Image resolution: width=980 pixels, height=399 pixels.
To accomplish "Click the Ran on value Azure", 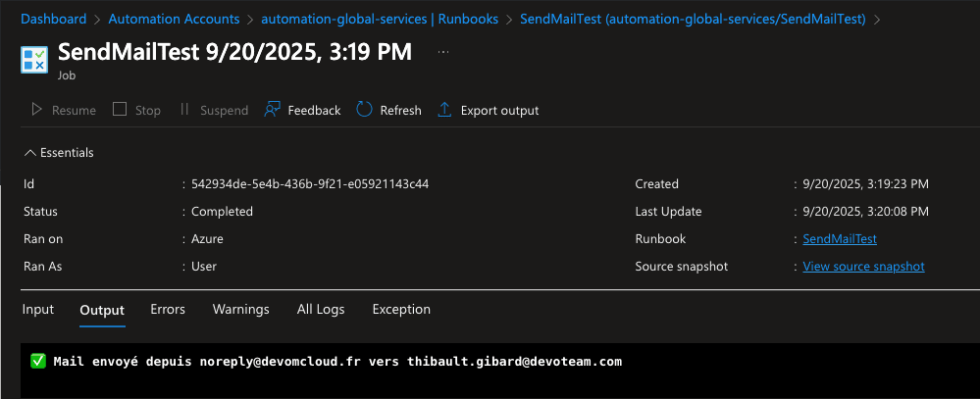I will tap(207, 239).
